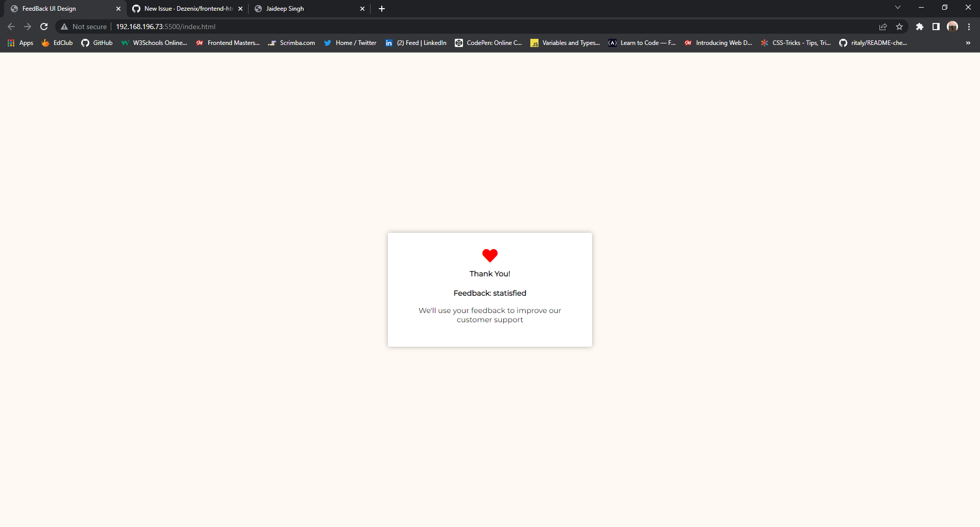The width and height of the screenshot is (980, 527).
Task: Expand the bookmarks overflow chevron
Action: click(968, 43)
